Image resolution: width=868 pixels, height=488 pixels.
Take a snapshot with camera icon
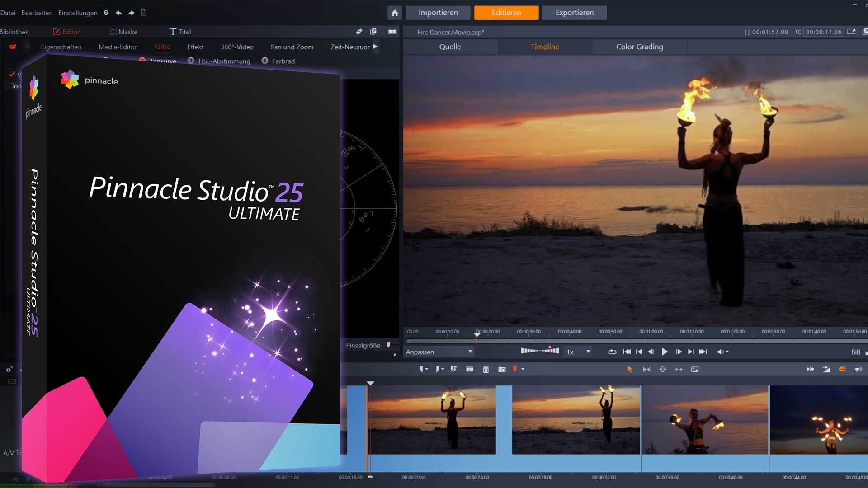502,369
